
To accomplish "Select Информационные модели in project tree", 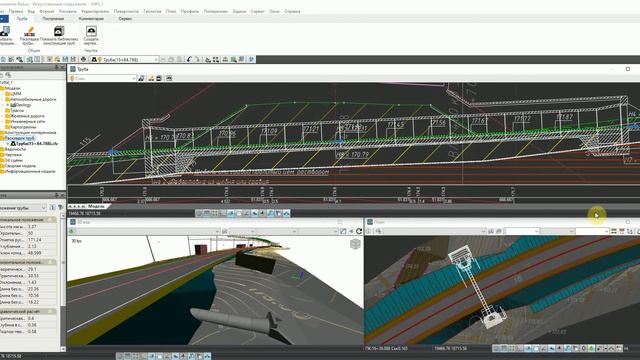I will point(30,171).
